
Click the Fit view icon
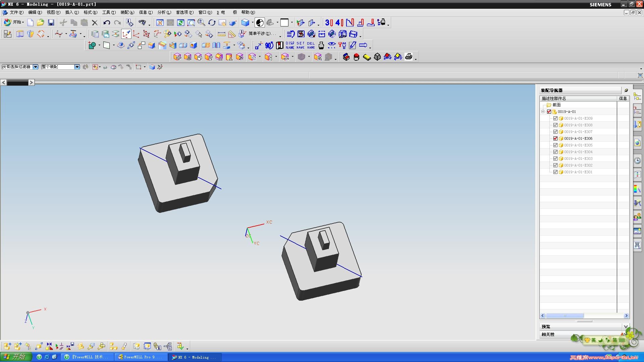[x=160, y=22]
